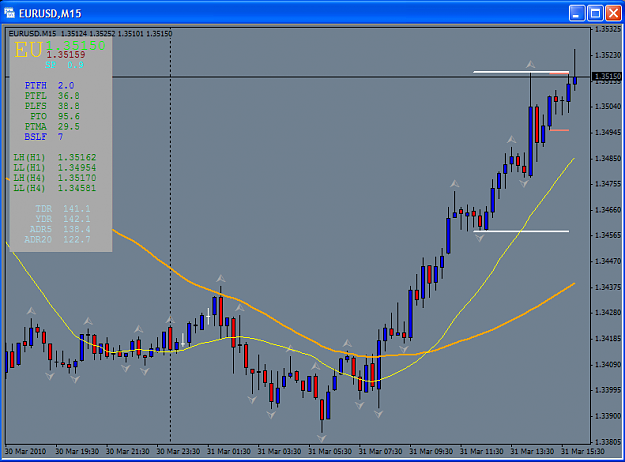Click the 31 Mar 11:30 time label

[x=482, y=452]
